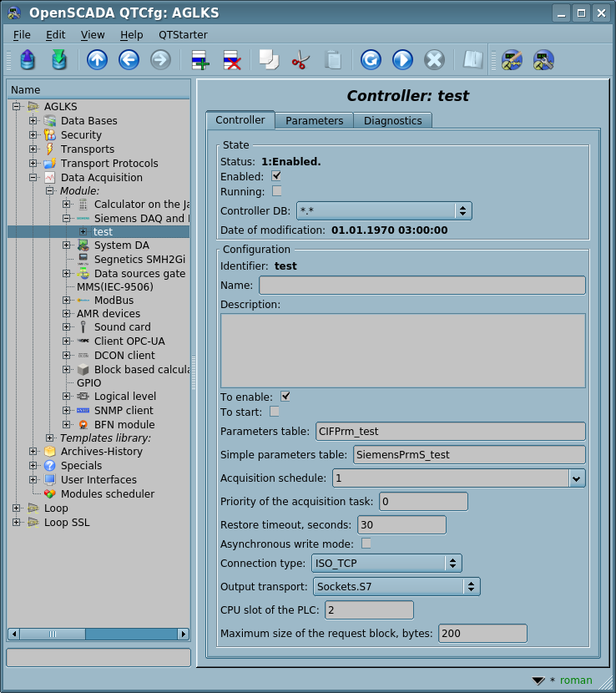
Task: Click the last QTStarter module toolbar icon
Action: (x=543, y=59)
